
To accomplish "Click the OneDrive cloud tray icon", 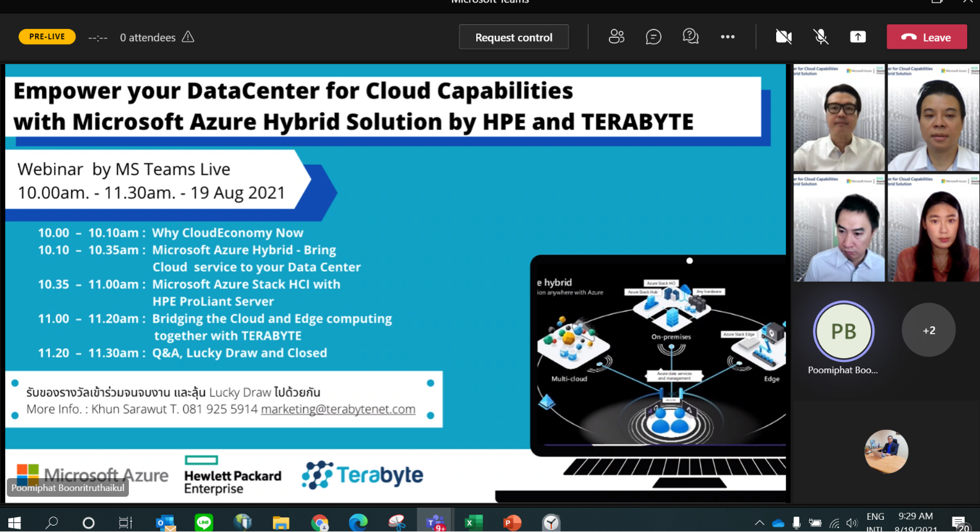I will click(x=778, y=523).
